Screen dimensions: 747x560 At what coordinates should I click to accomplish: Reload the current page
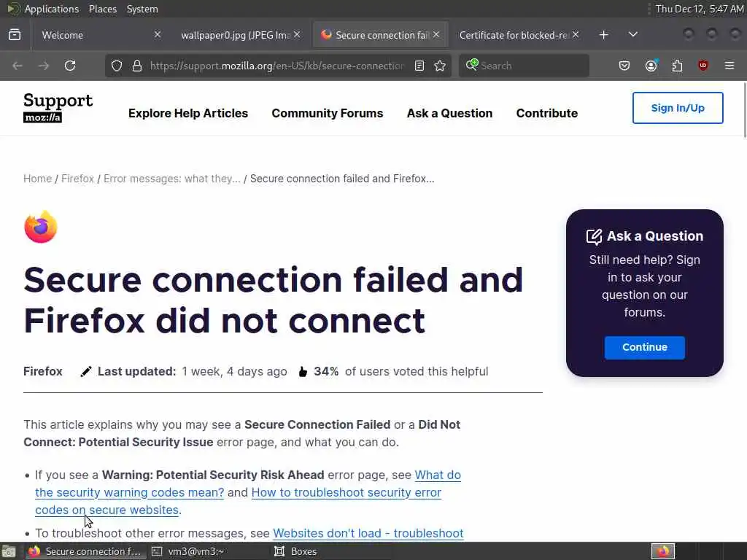[70, 66]
